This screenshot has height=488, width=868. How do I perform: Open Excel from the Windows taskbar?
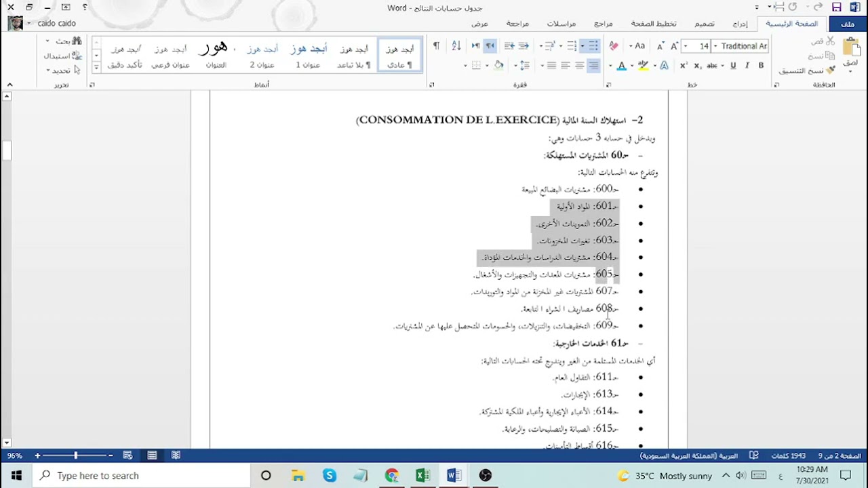(x=422, y=476)
